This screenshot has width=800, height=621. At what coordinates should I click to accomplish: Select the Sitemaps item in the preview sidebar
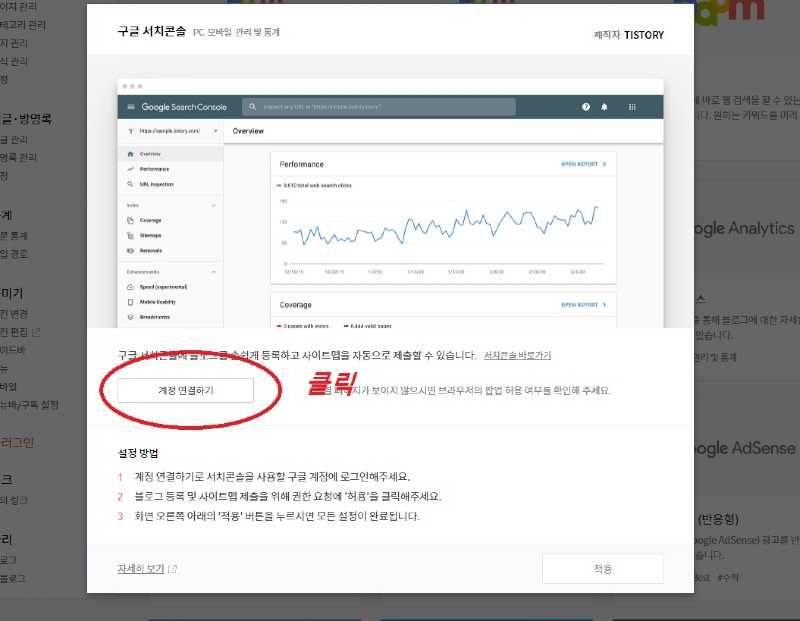coord(150,235)
